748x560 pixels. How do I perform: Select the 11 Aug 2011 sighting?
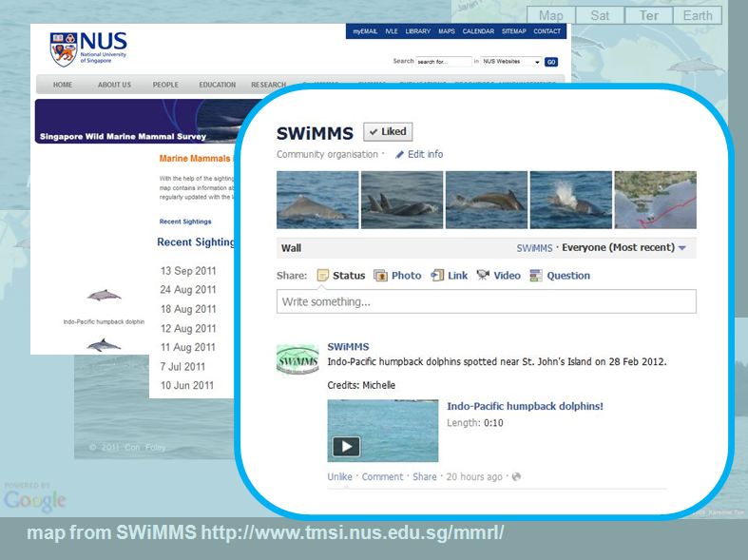coord(188,347)
